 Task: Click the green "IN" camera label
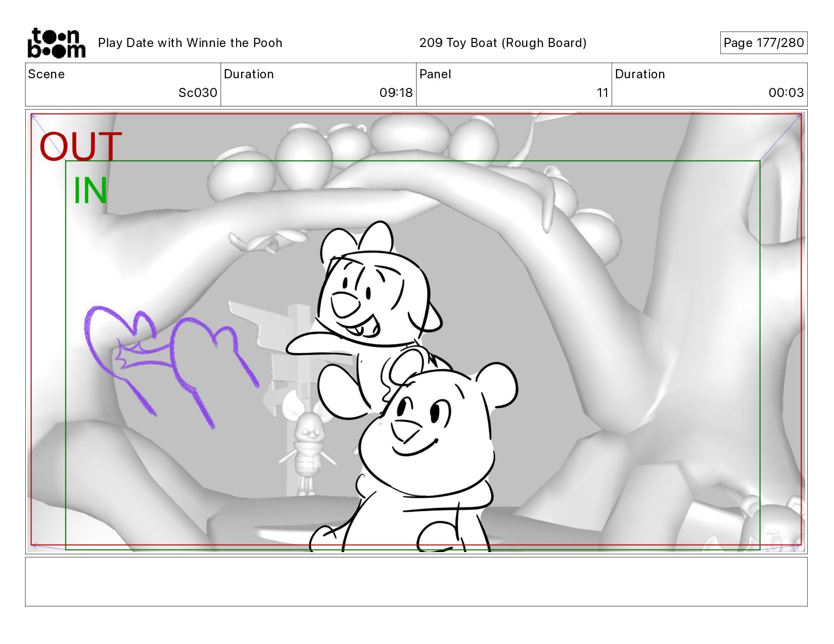tap(90, 190)
